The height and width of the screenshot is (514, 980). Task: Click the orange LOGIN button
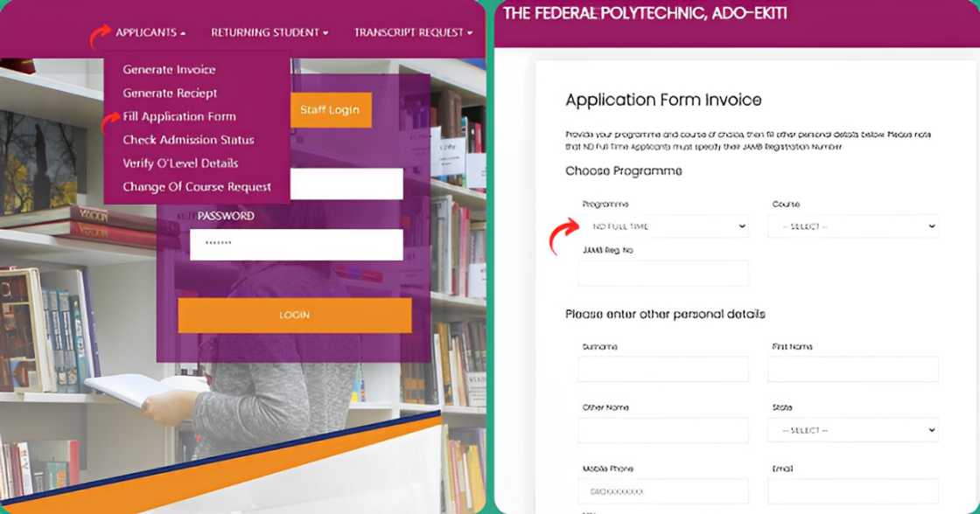[x=294, y=315]
